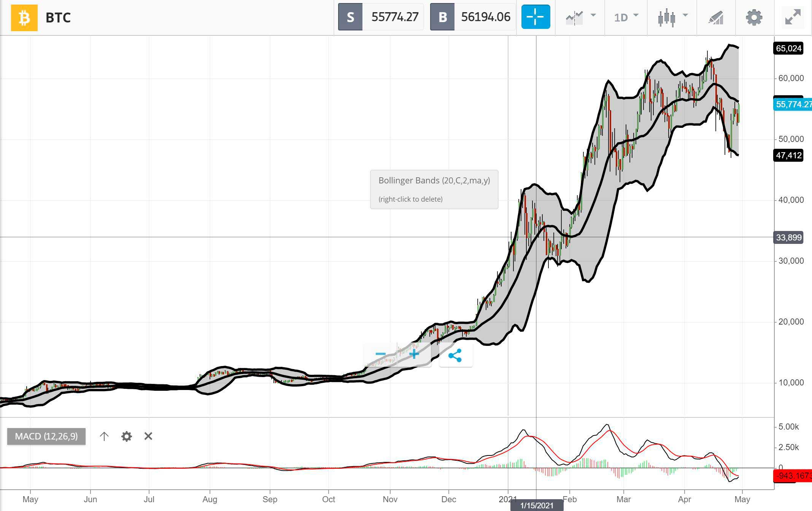Click the 60,000 price axis label
This screenshot has width=812, height=511.
pyautogui.click(x=791, y=78)
